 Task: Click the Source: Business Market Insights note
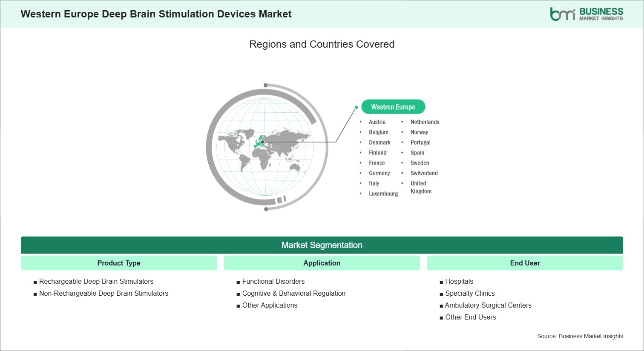click(x=580, y=336)
